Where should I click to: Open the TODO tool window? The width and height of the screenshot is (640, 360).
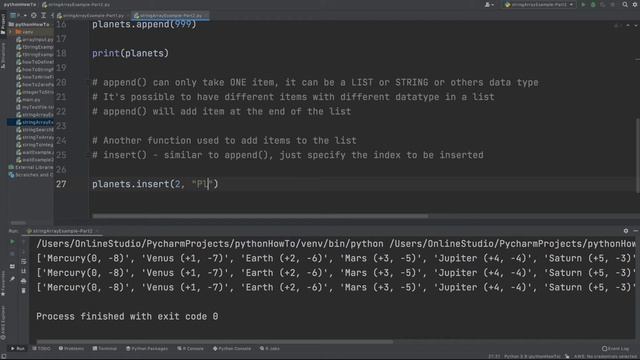[42, 349]
